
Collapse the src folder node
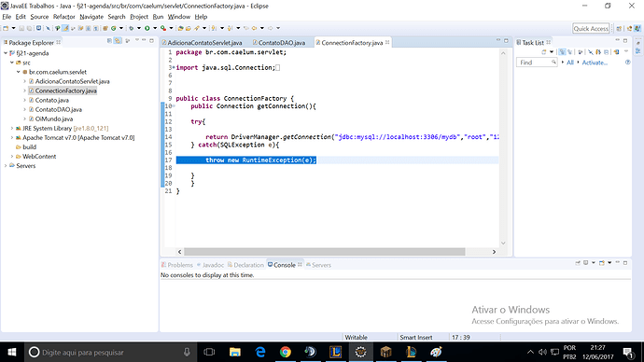coord(12,63)
